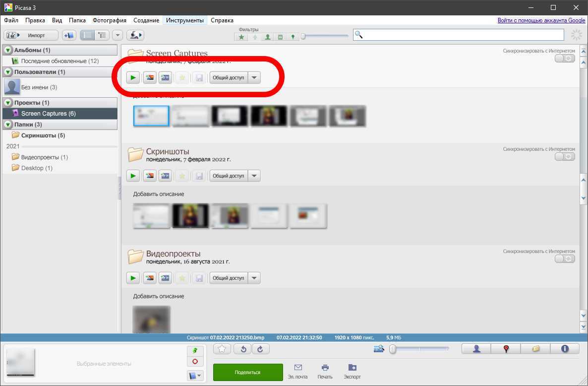
Task: Create movie presentation in the Видеопроекты folder
Action: [165, 278]
